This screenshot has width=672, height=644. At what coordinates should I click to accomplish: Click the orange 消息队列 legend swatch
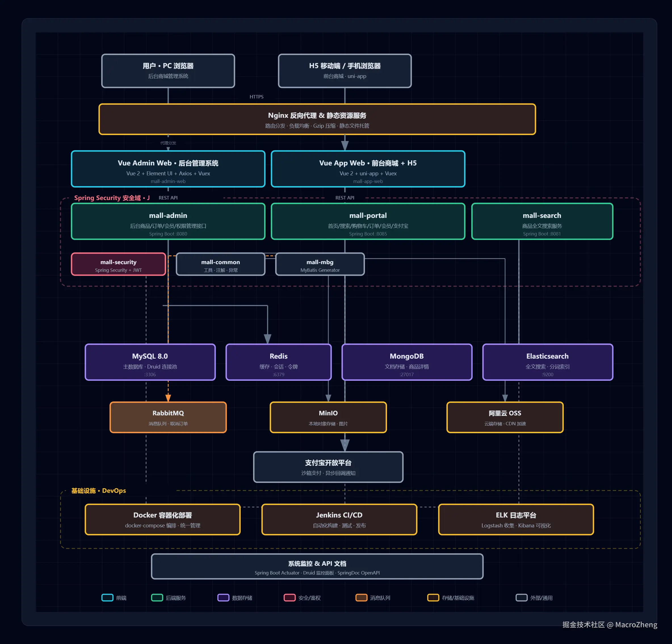tap(361, 598)
